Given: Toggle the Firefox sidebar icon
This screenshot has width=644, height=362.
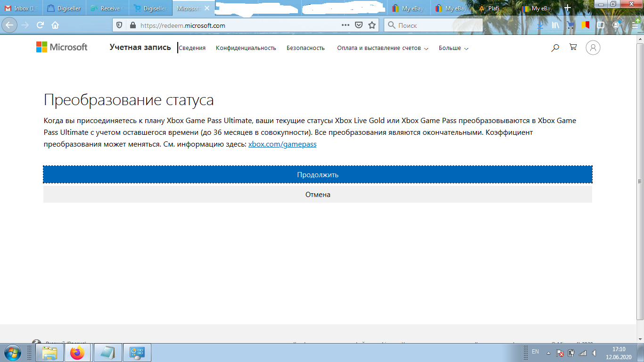Looking at the screenshot, I should [601, 25].
